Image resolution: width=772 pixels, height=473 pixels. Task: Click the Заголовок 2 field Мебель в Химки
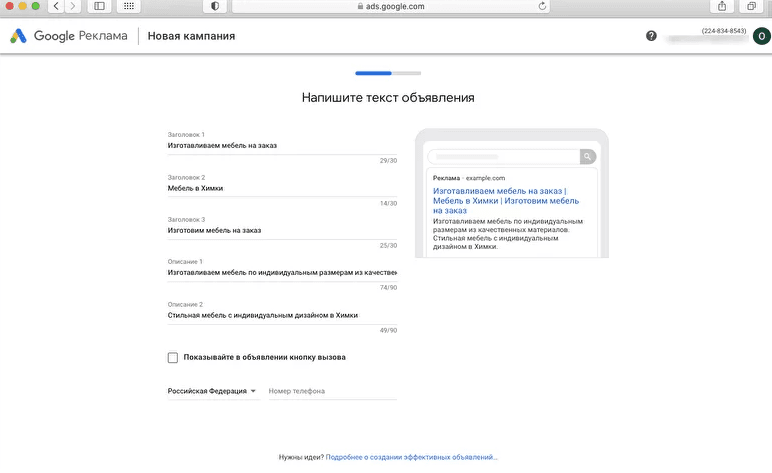282,188
